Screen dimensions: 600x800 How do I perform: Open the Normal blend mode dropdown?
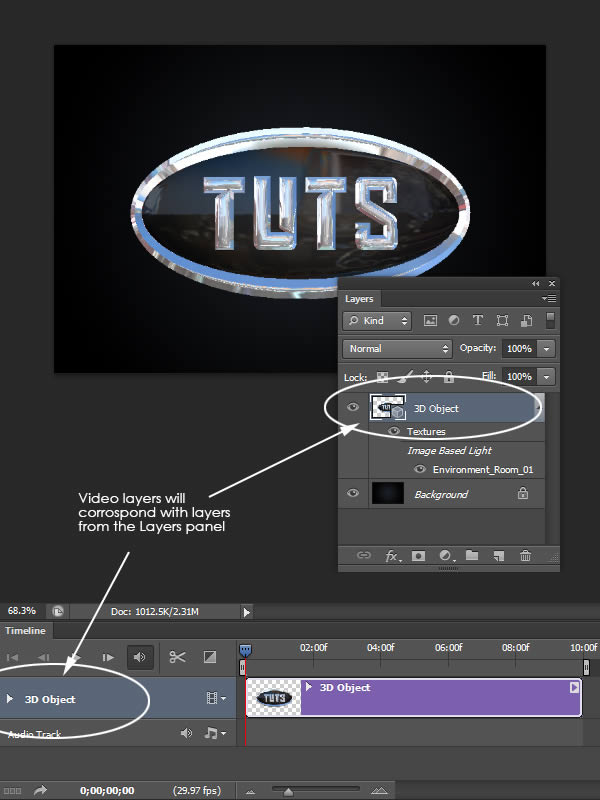tap(397, 348)
